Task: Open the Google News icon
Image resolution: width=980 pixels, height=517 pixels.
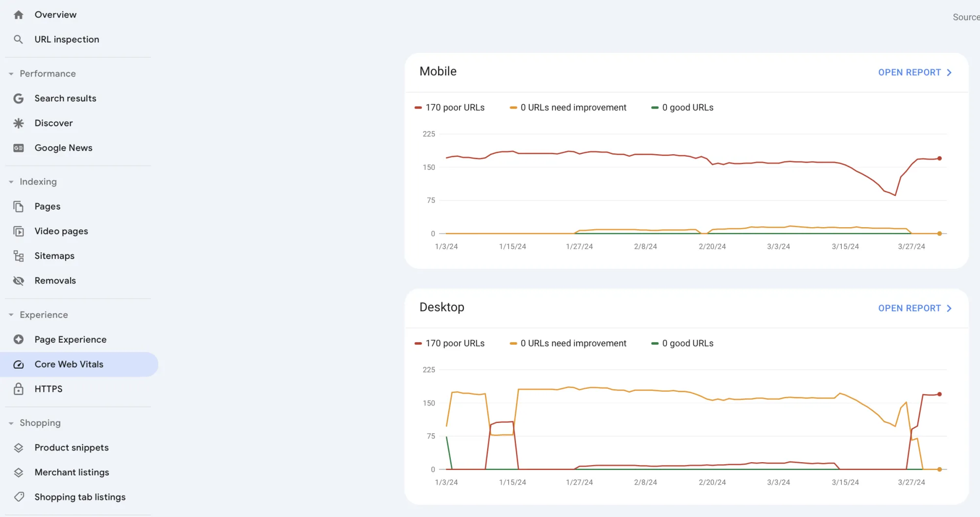Action: [x=18, y=147]
